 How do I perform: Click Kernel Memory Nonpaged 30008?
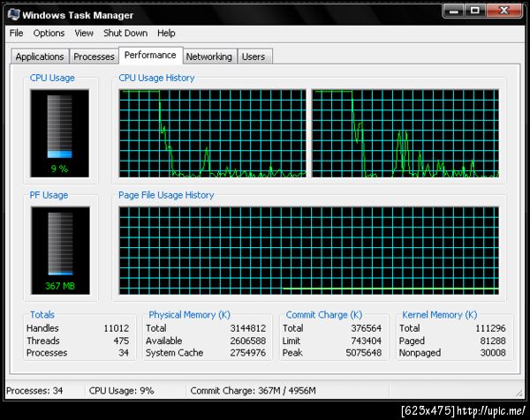493,353
